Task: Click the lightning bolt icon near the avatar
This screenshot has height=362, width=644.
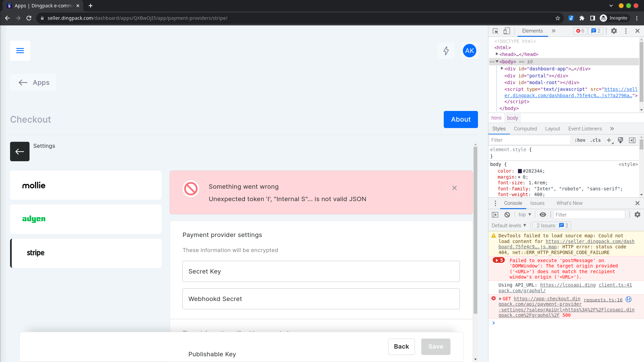Action: click(x=446, y=51)
